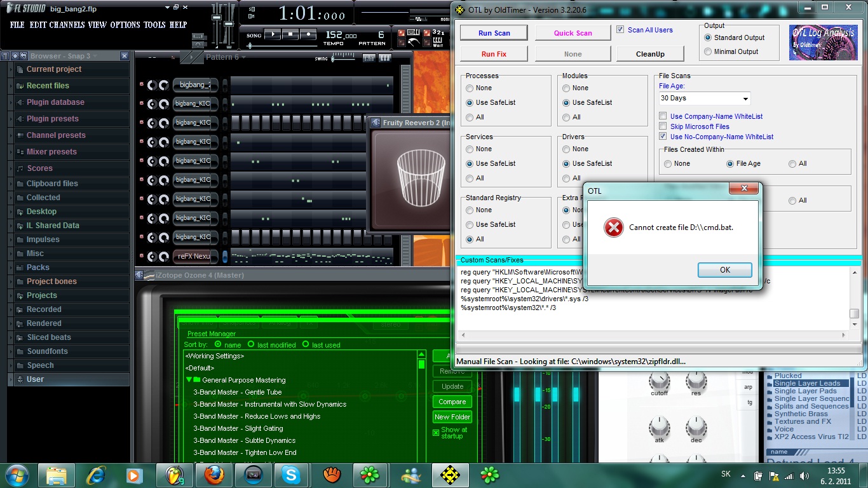Open Internet Explorer from the taskbar
Viewport: 868px width, 488px height.
[96, 475]
